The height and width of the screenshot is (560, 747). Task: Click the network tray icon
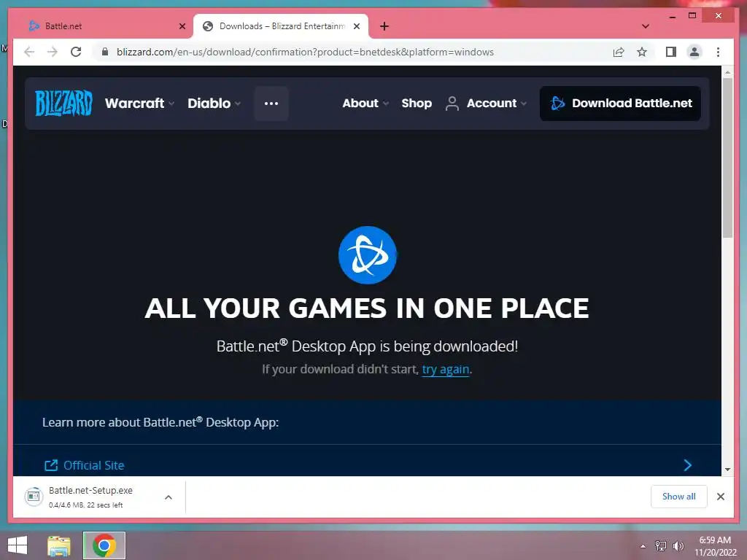(x=661, y=545)
